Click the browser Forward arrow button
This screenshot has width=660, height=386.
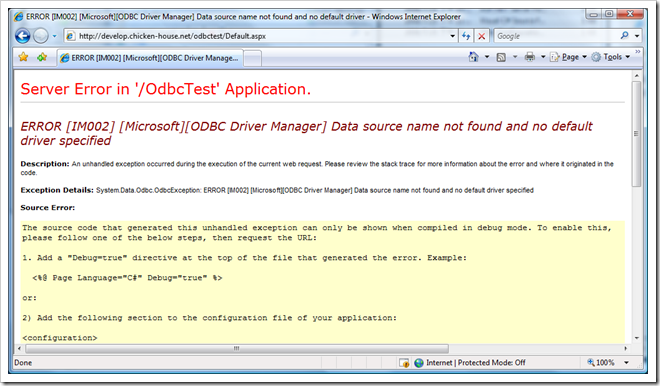click(41, 36)
